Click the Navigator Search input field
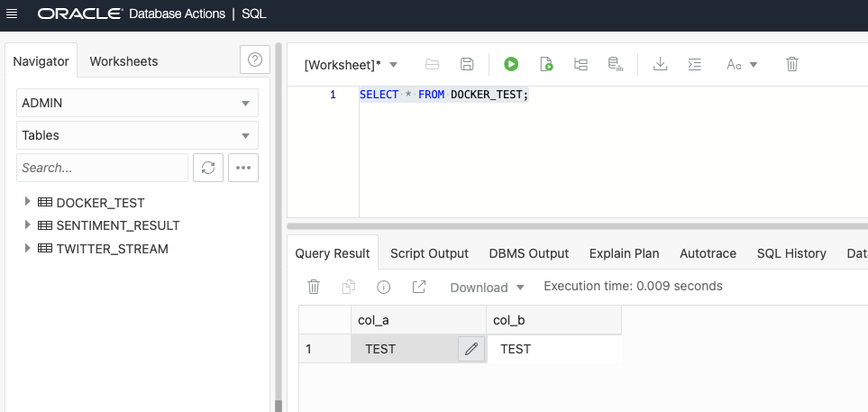 click(102, 168)
